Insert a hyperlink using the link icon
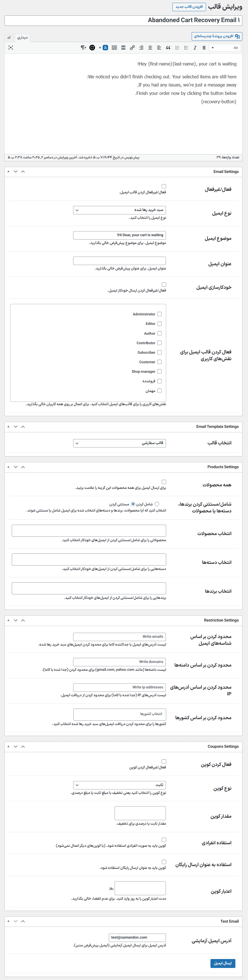The width and height of the screenshot is (248, 980). click(132, 48)
